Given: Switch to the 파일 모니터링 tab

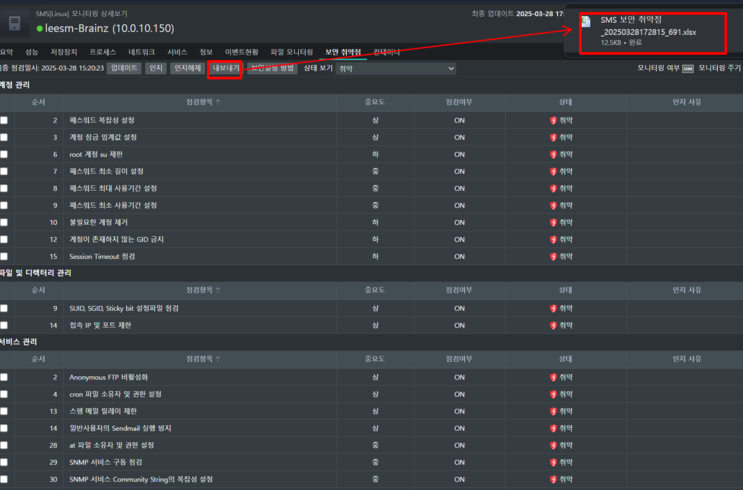Looking at the screenshot, I should (291, 50).
